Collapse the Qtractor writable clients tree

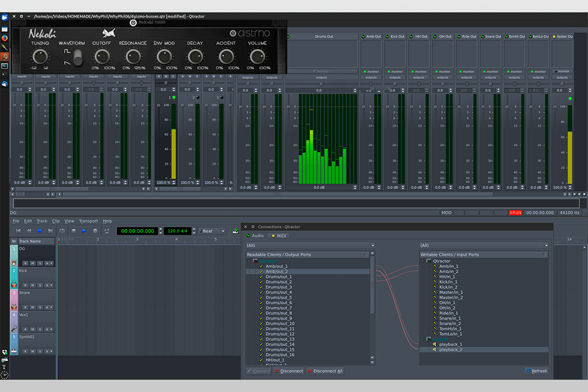(x=423, y=262)
